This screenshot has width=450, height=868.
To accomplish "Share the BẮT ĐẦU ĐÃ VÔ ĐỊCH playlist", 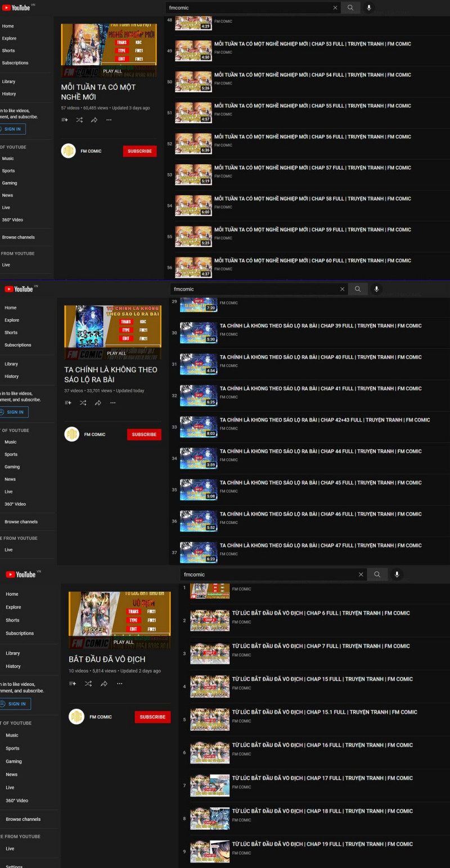I will tap(104, 684).
